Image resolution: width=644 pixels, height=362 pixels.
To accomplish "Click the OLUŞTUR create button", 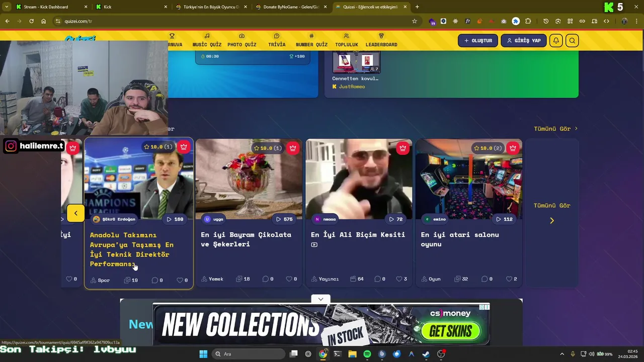I will click(478, 41).
